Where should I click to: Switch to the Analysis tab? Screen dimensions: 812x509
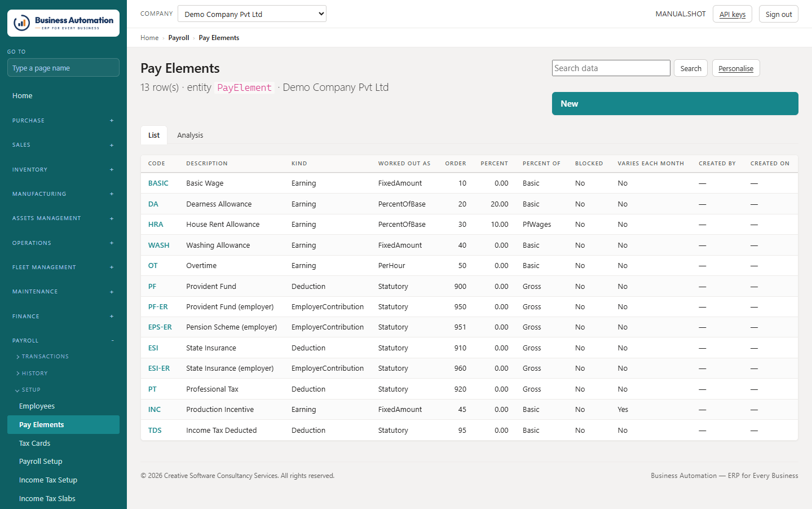point(190,135)
